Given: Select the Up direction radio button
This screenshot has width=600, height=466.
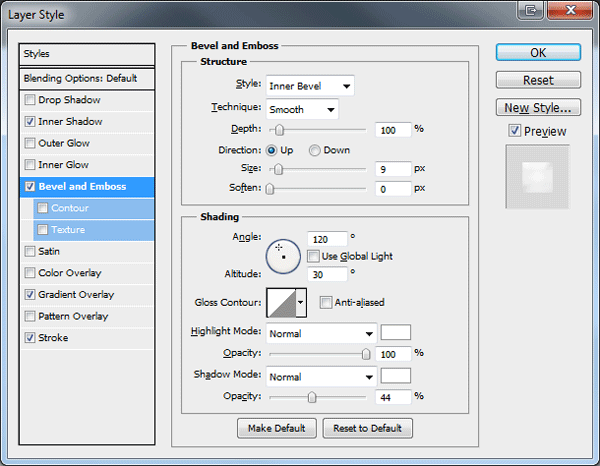Looking at the screenshot, I should [271, 150].
